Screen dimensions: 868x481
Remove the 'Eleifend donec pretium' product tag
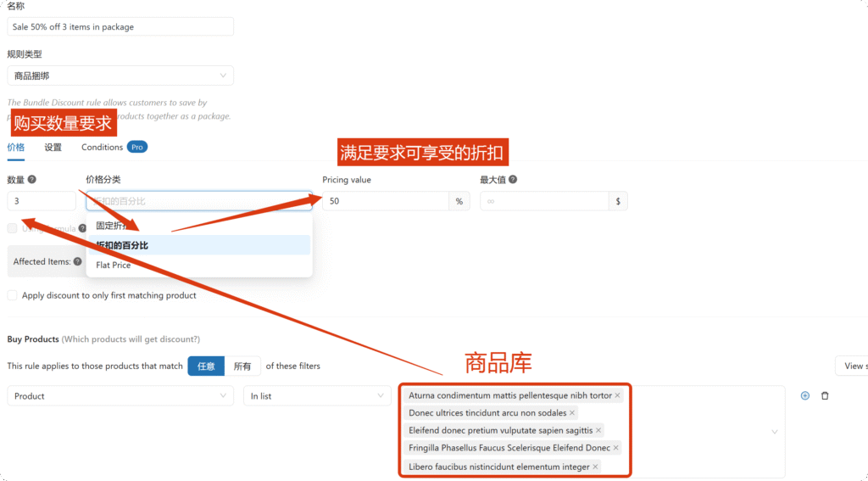click(598, 431)
